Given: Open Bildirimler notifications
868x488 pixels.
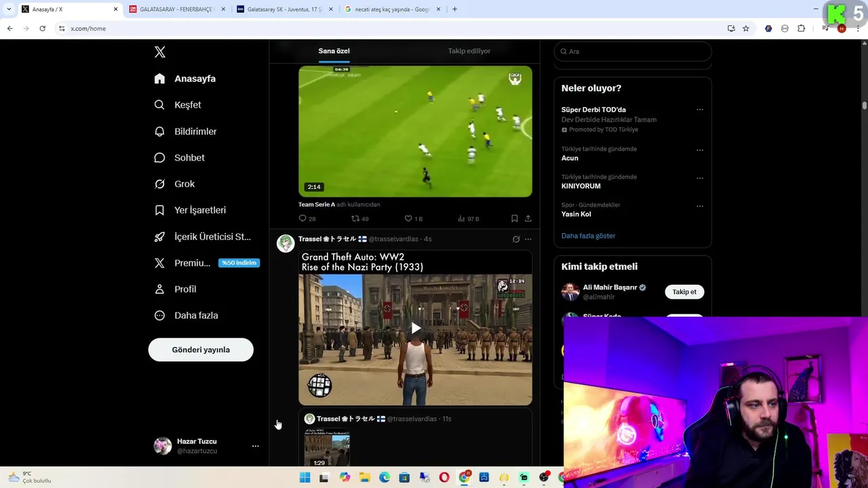Looking at the screenshot, I should coord(186,131).
